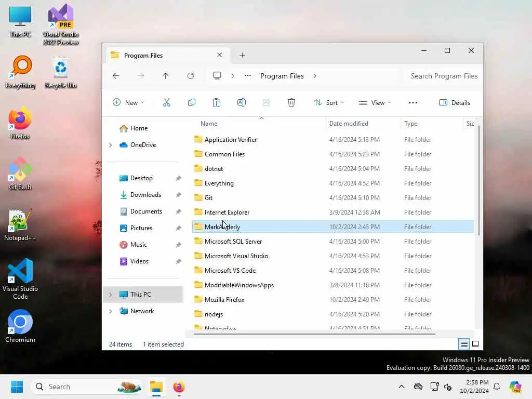Open the See more three-dots toolbar menu

point(413,102)
